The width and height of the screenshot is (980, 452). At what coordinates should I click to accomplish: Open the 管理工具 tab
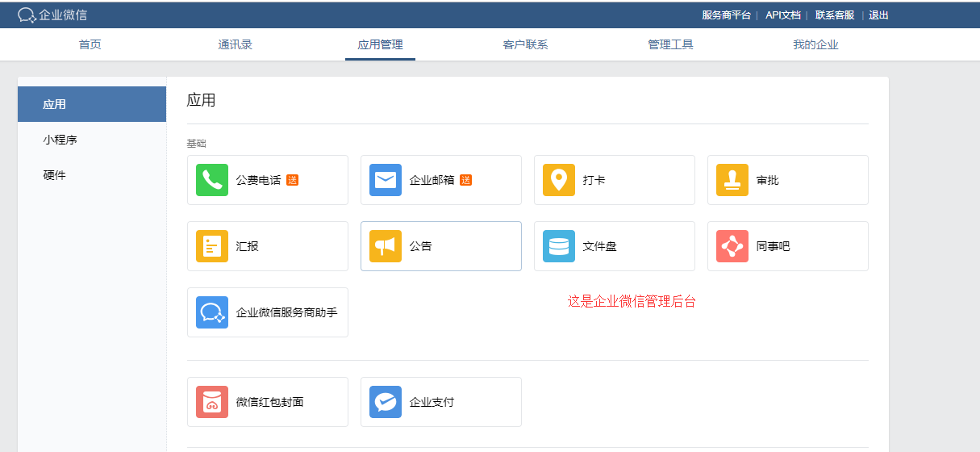[670, 44]
